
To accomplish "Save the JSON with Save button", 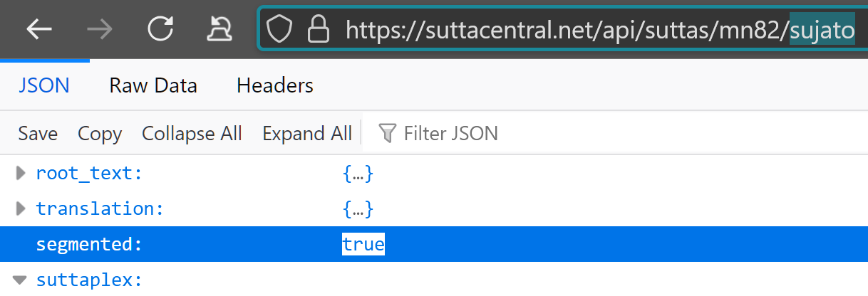I will click(38, 133).
